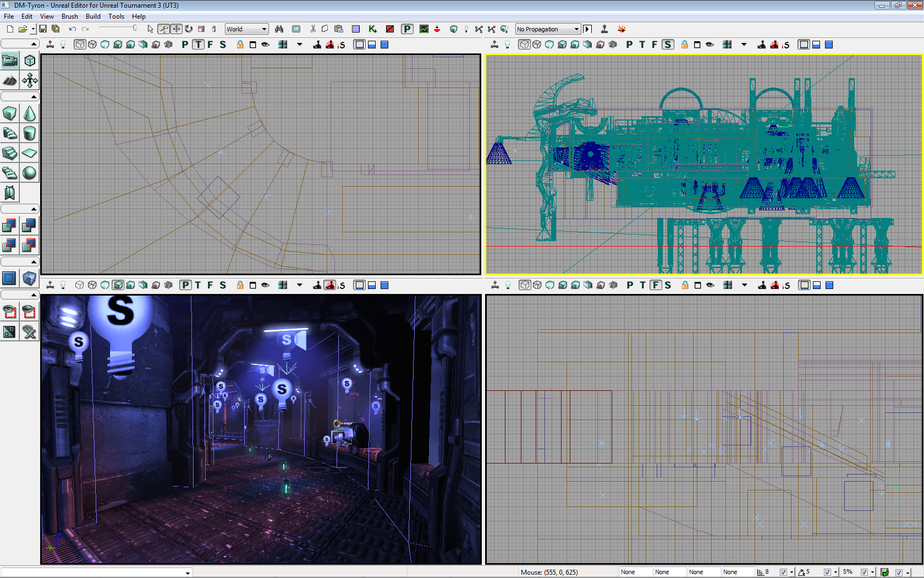Undo last action with the undo arrow
This screenshot has width=924, height=578.
point(72,29)
